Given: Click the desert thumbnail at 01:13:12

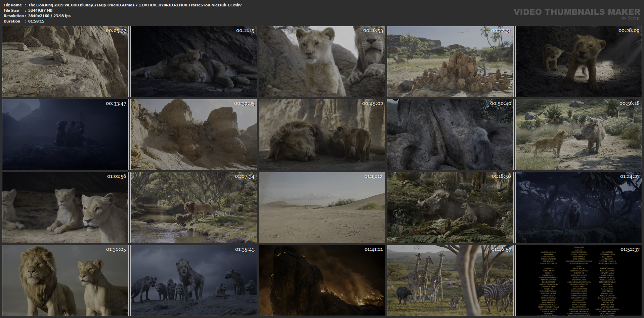Looking at the screenshot, I should click(x=322, y=207).
